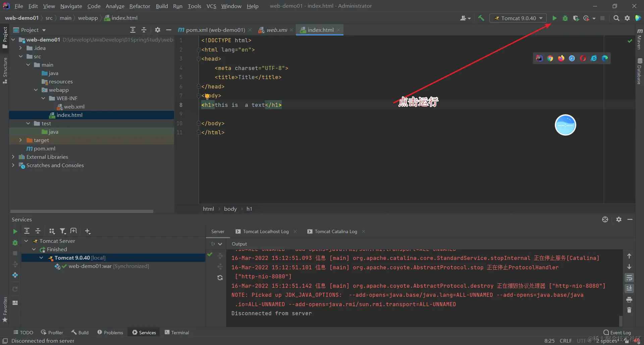
Task: Preview index.html in Safari
Action: [572, 58]
